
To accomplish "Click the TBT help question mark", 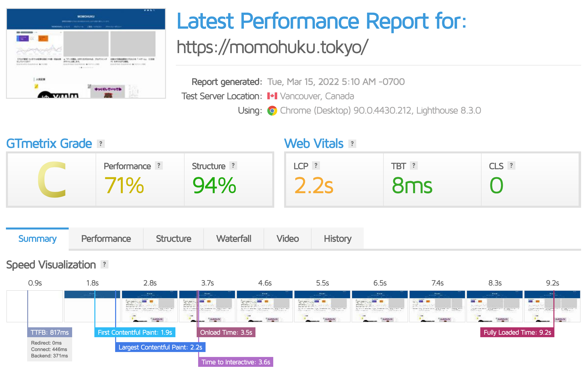I will (414, 165).
